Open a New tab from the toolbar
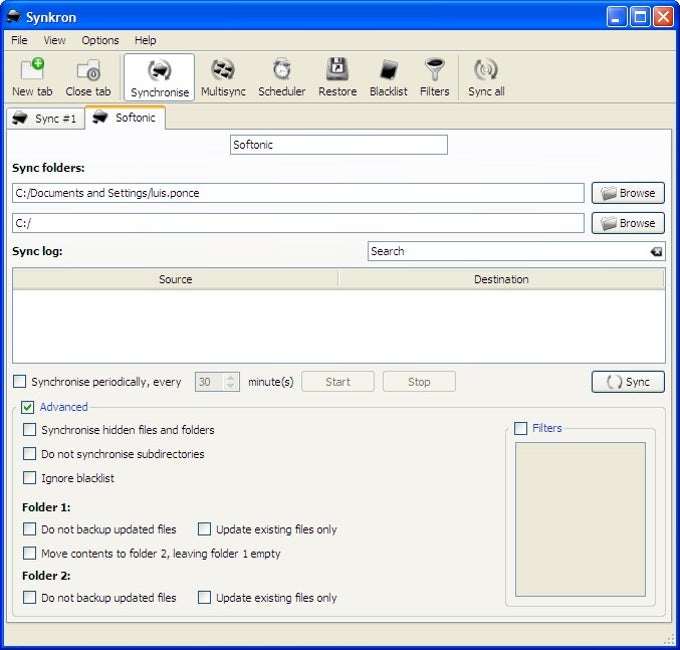The width and height of the screenshot is (680, 650). point(32,78)
